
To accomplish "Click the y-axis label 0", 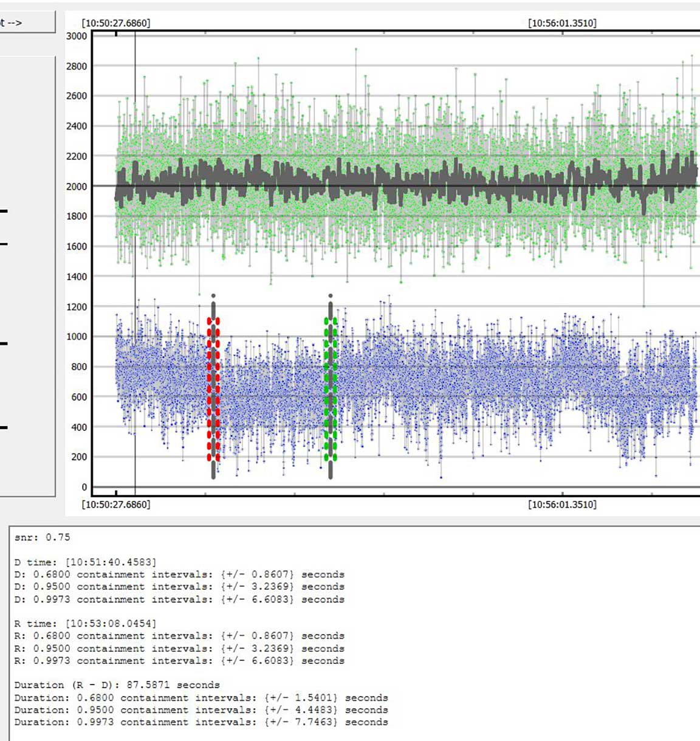I will point(84,487).
